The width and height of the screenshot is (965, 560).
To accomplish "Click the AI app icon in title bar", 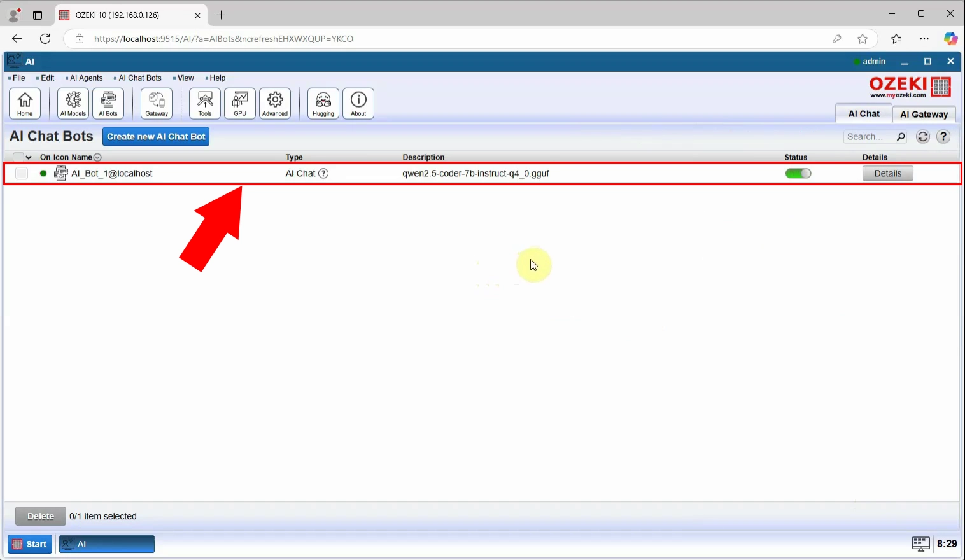I will (x=15, y=61).
